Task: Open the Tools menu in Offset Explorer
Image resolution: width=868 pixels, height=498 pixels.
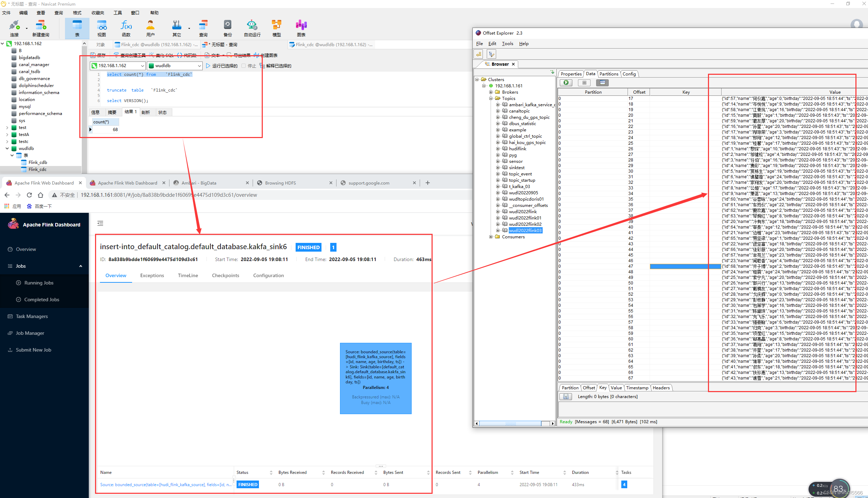Action: pos(507,44)
